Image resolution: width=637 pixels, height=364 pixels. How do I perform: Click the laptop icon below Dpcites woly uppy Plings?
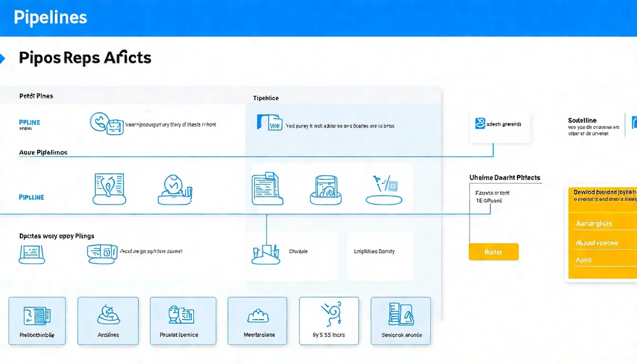click(x=32, y=254)
